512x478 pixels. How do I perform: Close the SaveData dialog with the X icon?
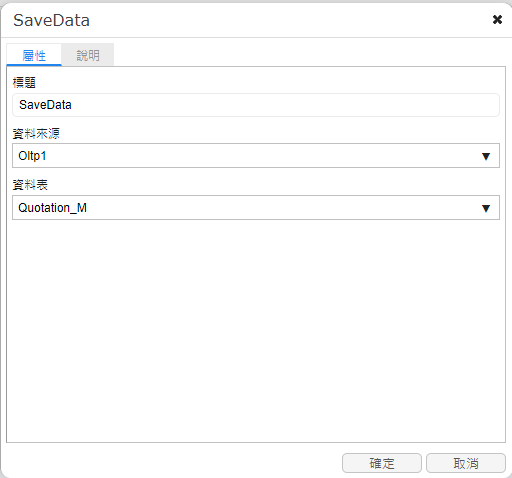[x=497, y=20]
